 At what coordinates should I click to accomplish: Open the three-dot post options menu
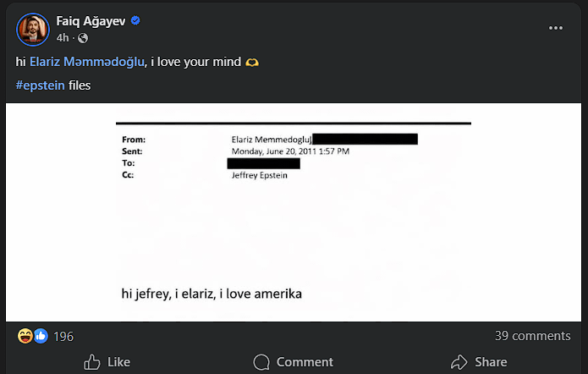556,28
